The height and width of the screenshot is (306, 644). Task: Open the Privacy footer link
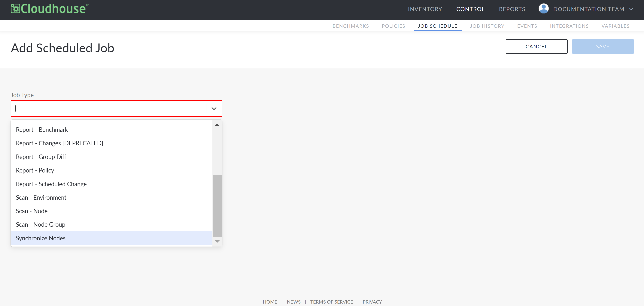(x=372, y=302)
